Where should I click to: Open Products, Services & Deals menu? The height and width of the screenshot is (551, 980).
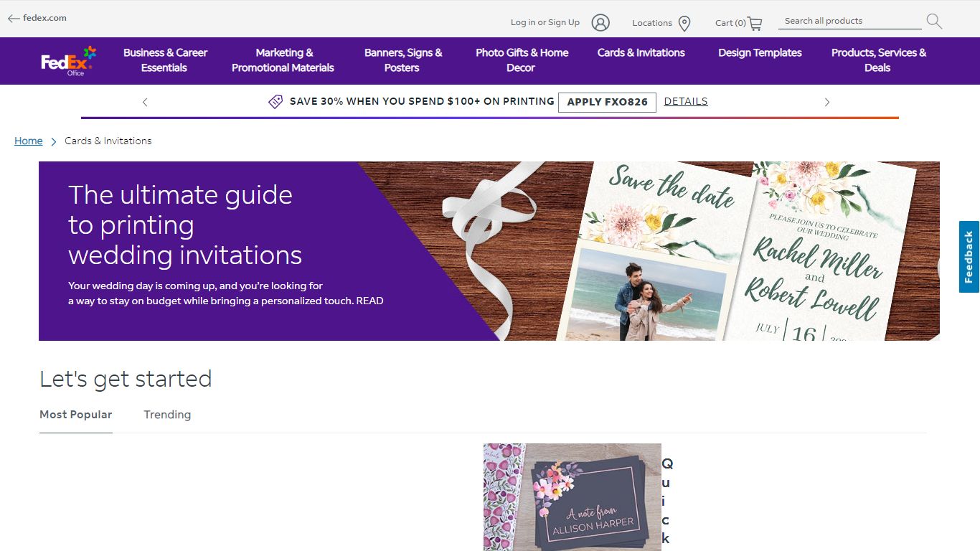point(878,60)
